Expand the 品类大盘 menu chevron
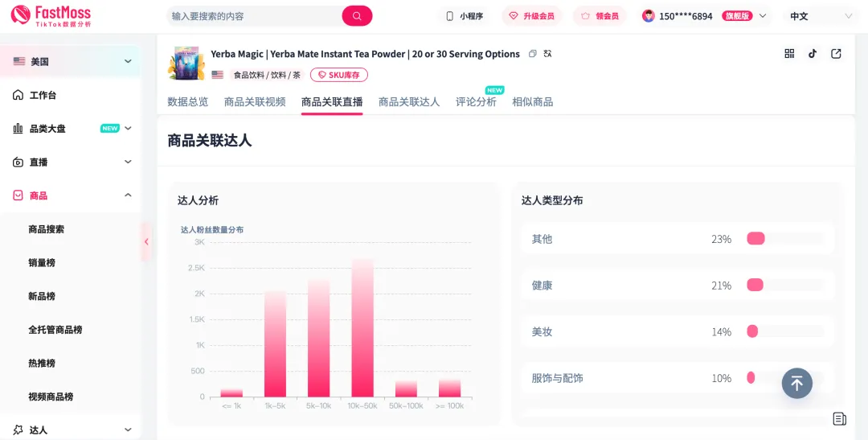Image resolution: width=868 pixels, height=440 pixels. pos(128,129)
